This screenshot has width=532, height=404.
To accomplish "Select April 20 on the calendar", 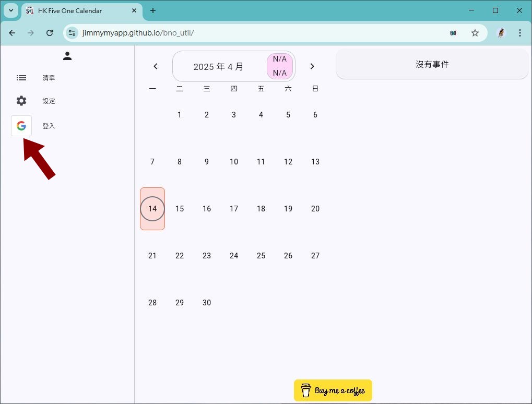I will (x=315, y=209).
